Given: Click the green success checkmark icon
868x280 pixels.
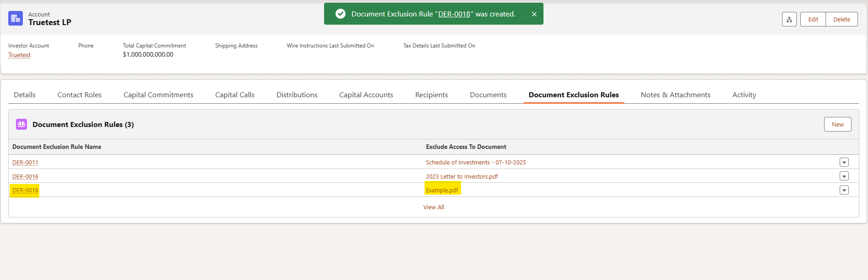Looking at the screenshot, I should click(x=341, y=14).
